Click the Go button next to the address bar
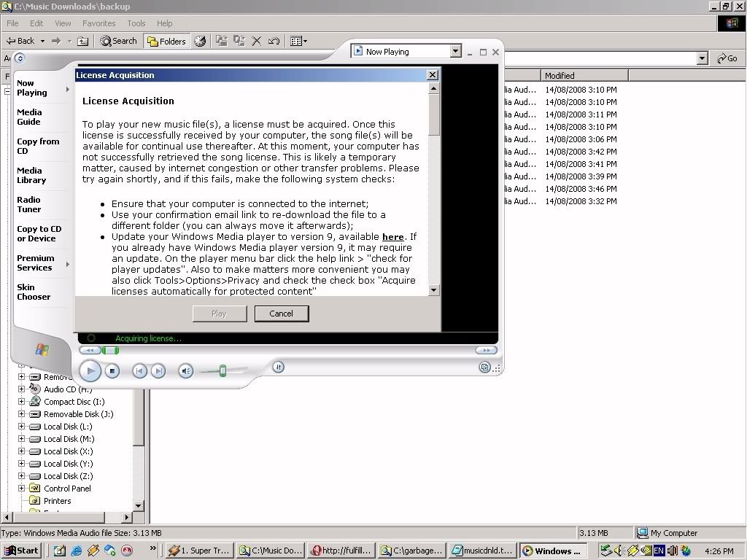747x560 pixels. pos(727,58)
